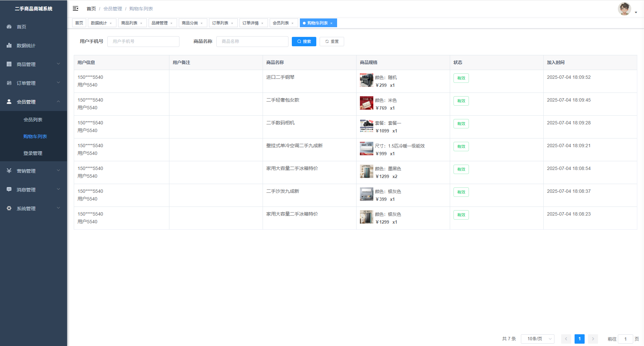Click into the 商品名称 search field
644x346 pixels.
(252, 42)
